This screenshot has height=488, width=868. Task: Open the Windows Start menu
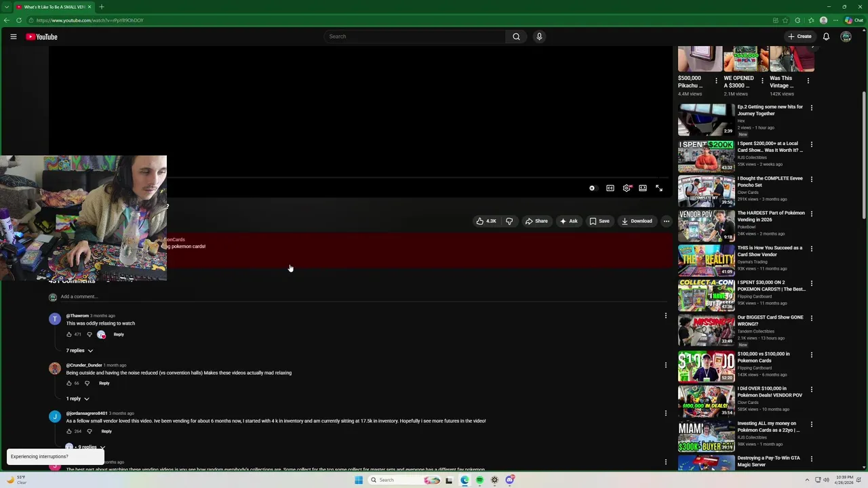coord(358,480)
